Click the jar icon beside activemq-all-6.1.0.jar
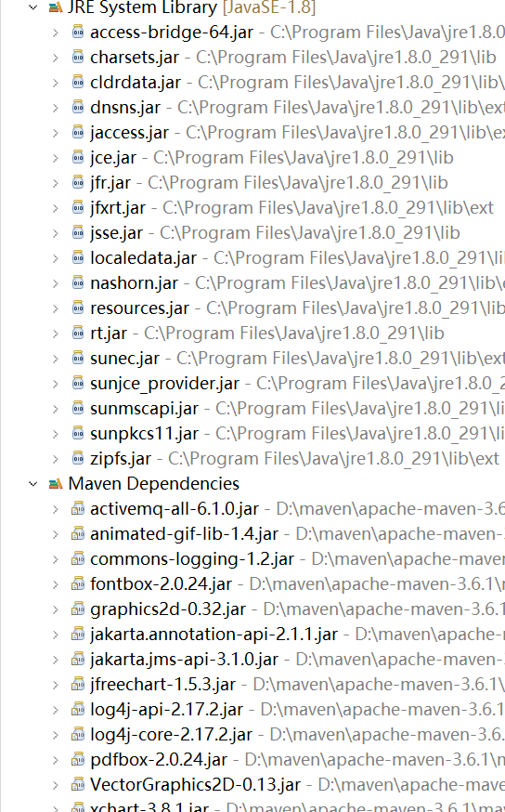The width and height of the screenshot is (505, 812). pos(78,509)
